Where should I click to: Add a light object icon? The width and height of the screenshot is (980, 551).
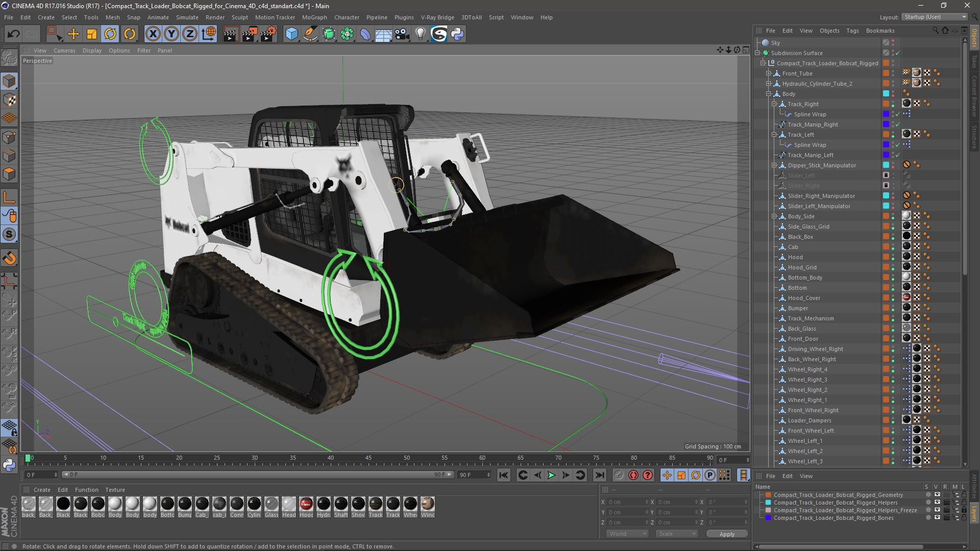(421, 34)
